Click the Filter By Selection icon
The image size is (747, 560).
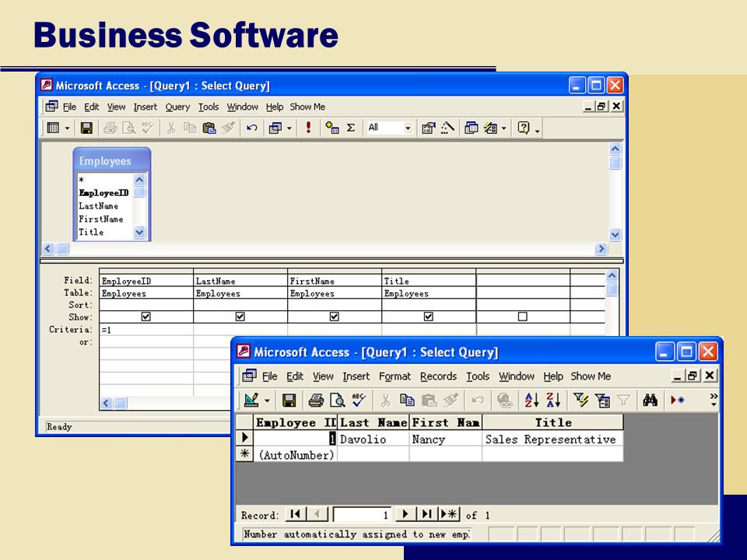580,400
